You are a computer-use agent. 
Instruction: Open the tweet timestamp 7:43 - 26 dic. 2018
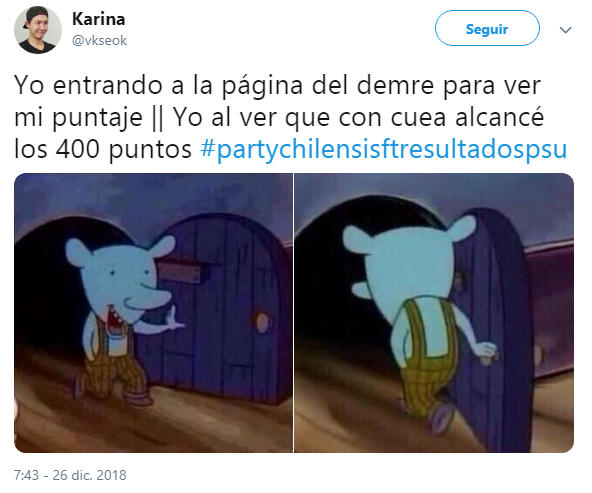[70, 475]
